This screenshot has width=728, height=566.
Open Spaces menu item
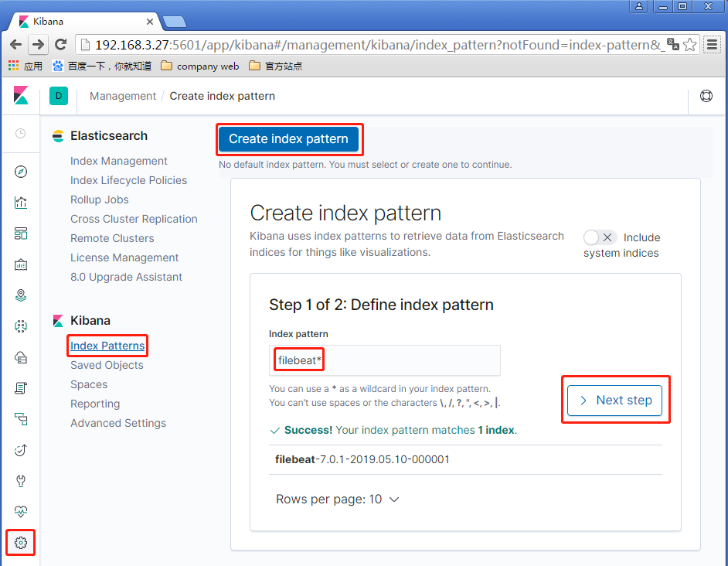pos(89,384)
